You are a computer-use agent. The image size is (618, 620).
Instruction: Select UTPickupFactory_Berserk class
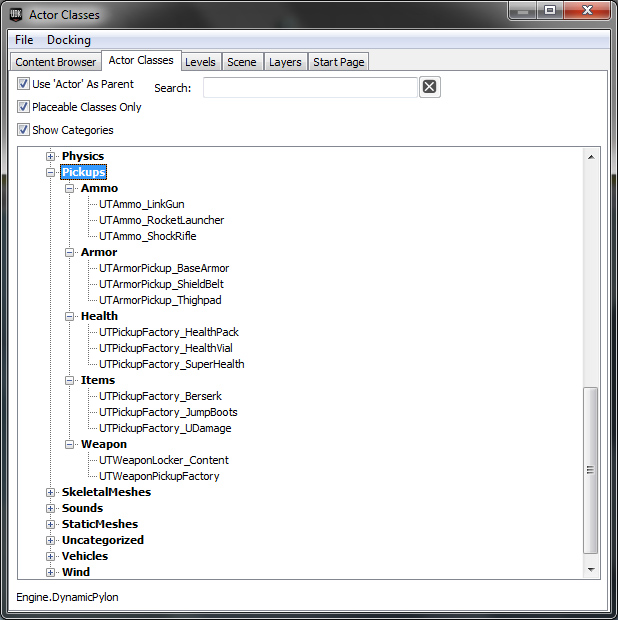(160, 396)
